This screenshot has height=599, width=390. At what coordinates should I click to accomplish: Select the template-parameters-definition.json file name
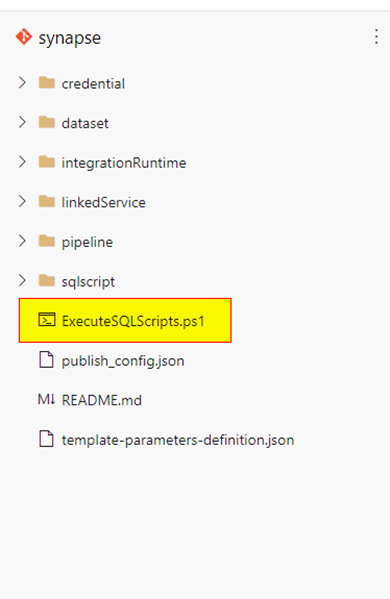[x=178, y=440]
